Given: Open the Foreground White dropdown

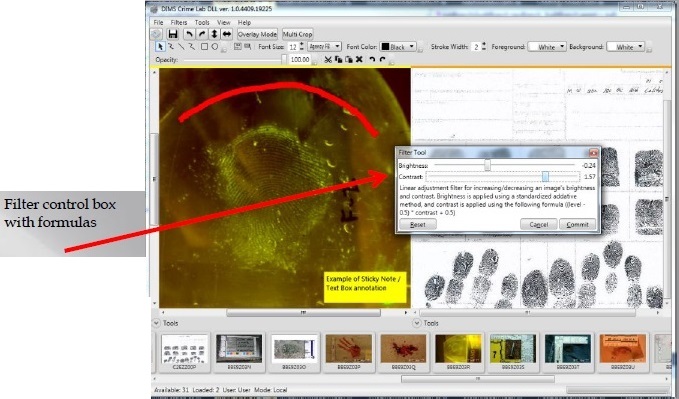Looking at the screenshot, I should (x=547, y=47).
